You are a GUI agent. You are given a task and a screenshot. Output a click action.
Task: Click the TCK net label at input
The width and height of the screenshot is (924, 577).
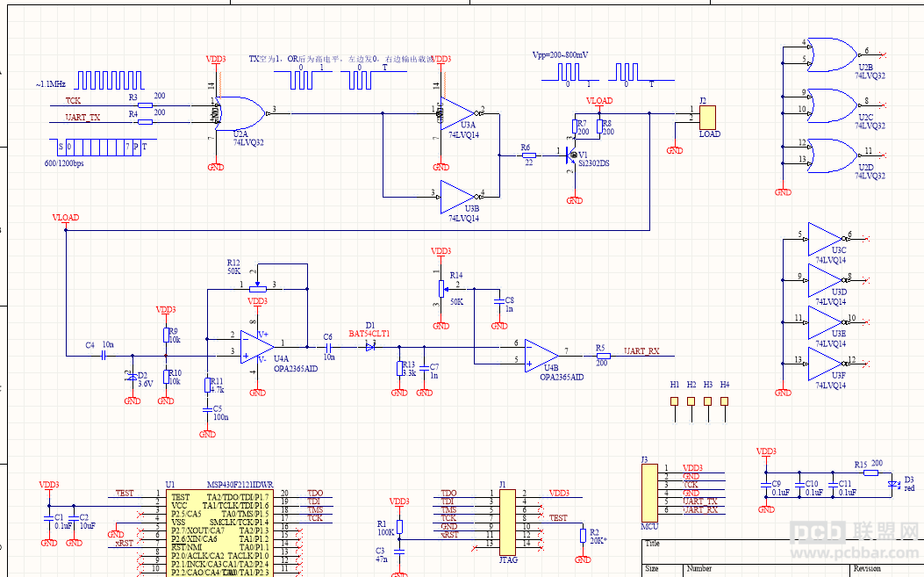tap(73, 101)
